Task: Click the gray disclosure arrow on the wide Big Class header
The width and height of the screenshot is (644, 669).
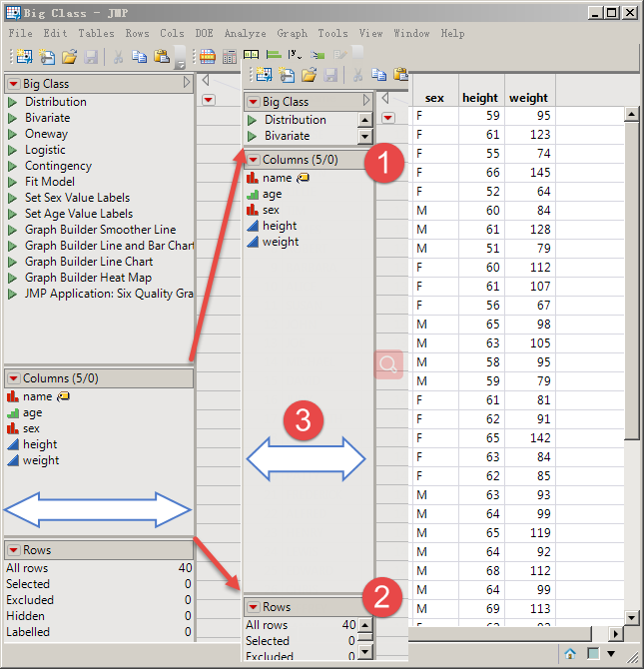Action: 187,82
